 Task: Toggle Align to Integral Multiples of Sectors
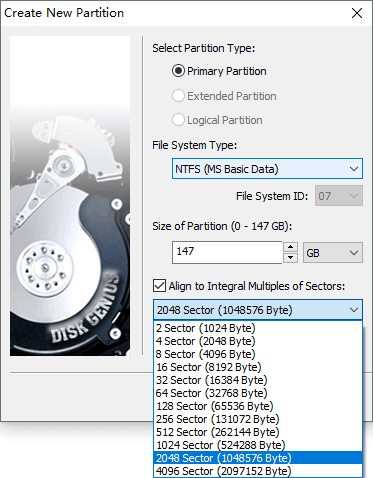tap(159, 286)
